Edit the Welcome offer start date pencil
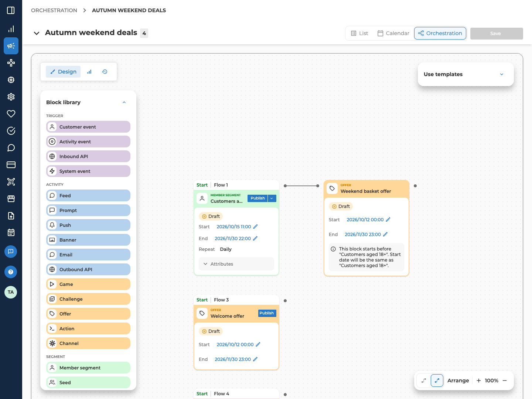Viewport: 532px width, 399px height. [x=258, y=344]
